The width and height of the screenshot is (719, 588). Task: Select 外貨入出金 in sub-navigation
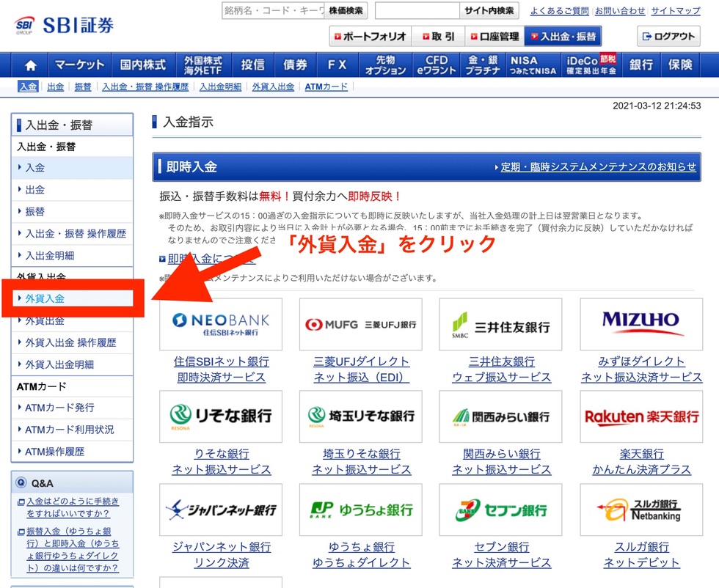(x=273, y=87)
